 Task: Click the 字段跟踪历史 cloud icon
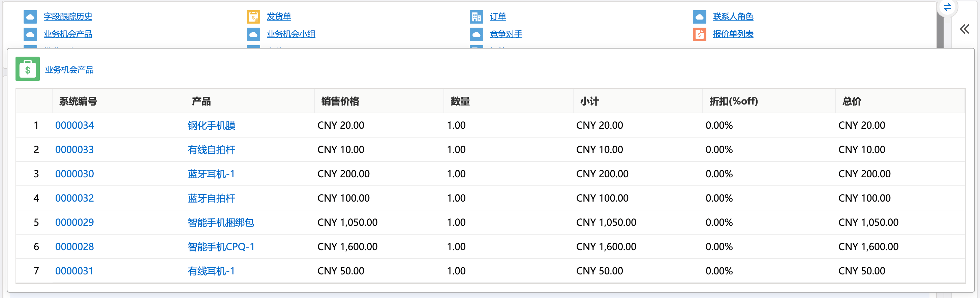coord(30,17)
